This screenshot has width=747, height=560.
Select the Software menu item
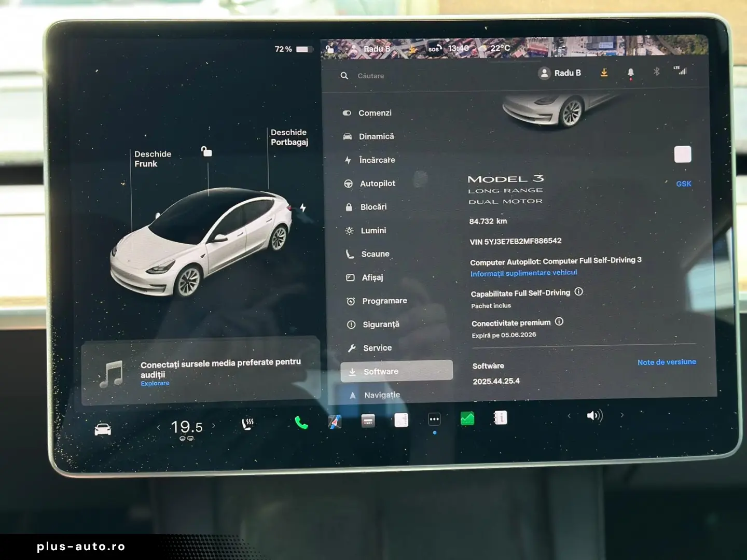(397, 371)
